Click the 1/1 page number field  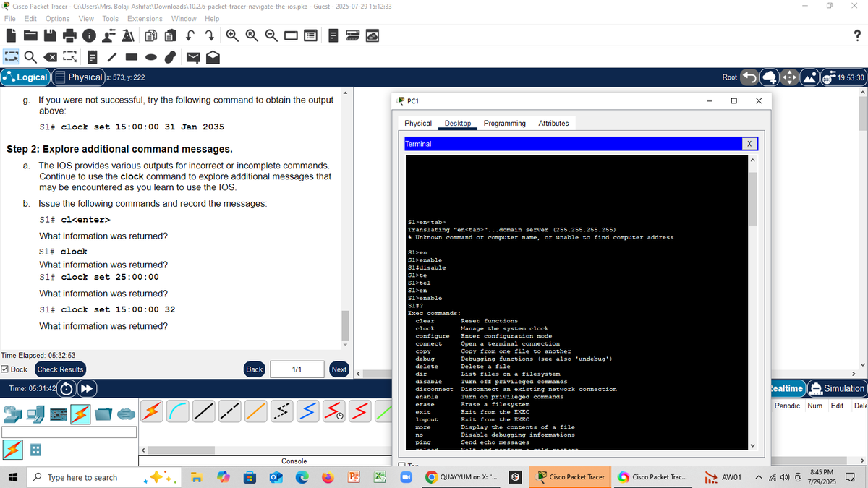(297, 369)
